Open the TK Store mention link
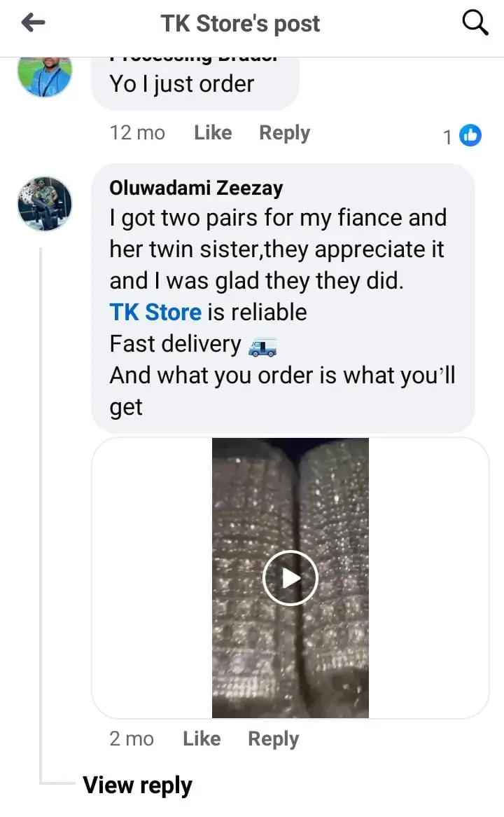 point(155,312)
